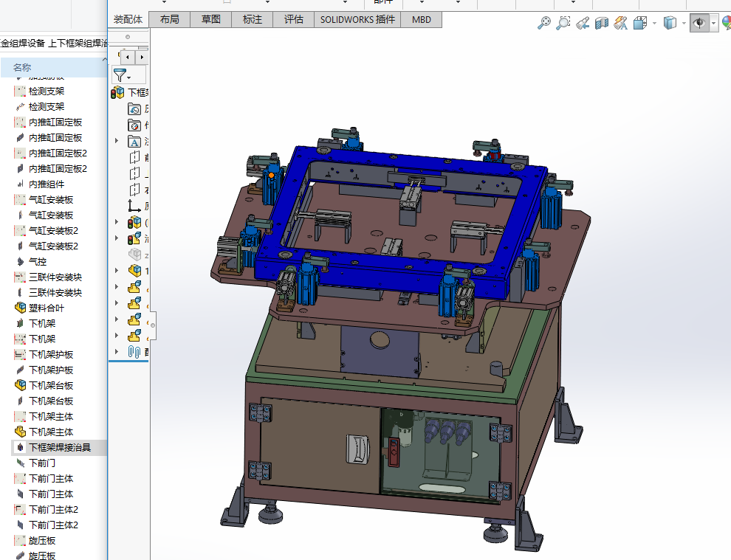
Task: Open the Section View tool
Action: point(602,24)
